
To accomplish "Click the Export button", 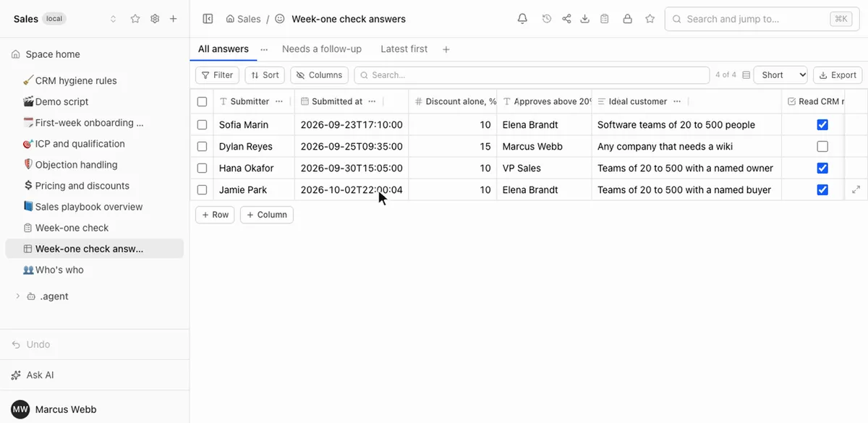I will point(837,74).
